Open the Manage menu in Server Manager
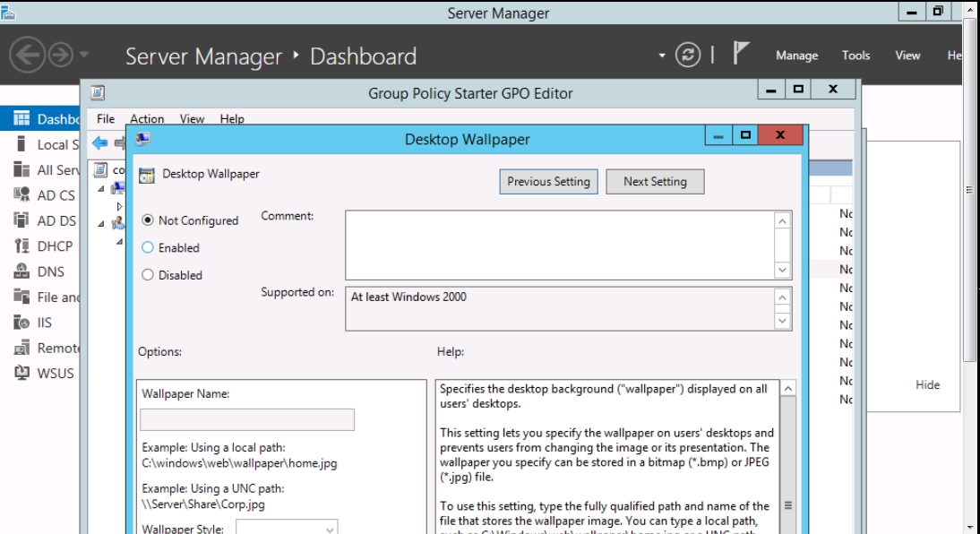The height and width of the screenshot is (534, 980). [x=797, y=56]
